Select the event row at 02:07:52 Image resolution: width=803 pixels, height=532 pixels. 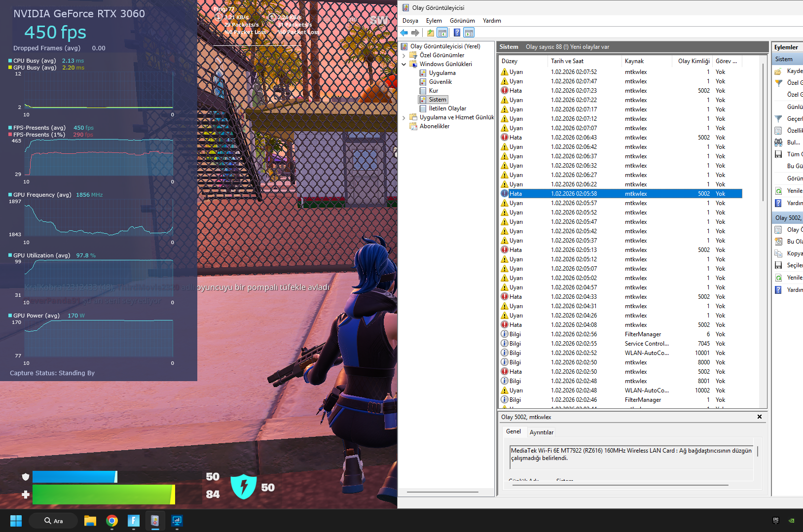620,72
